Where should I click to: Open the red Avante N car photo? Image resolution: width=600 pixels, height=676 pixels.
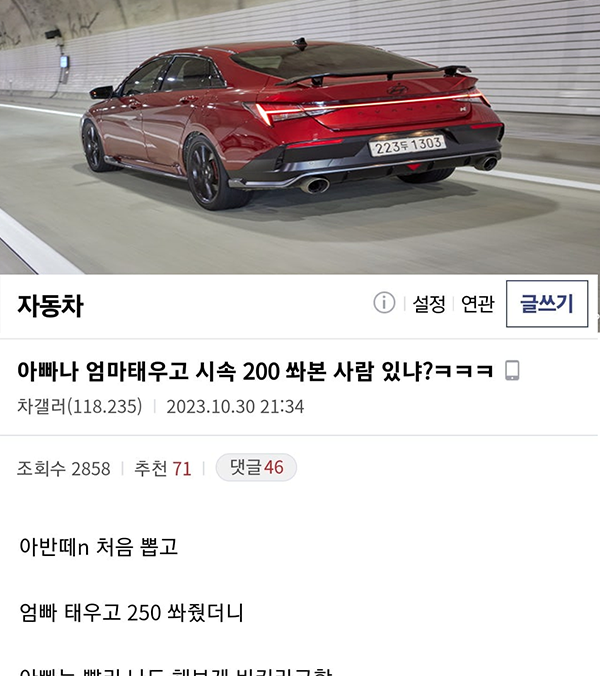pos(300,137)
